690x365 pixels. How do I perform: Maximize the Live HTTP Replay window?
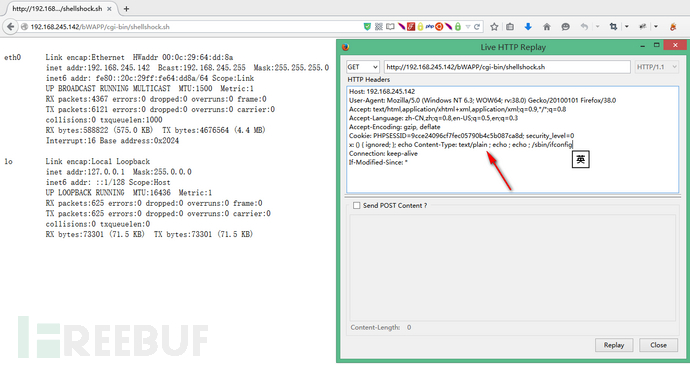[657, 45]
